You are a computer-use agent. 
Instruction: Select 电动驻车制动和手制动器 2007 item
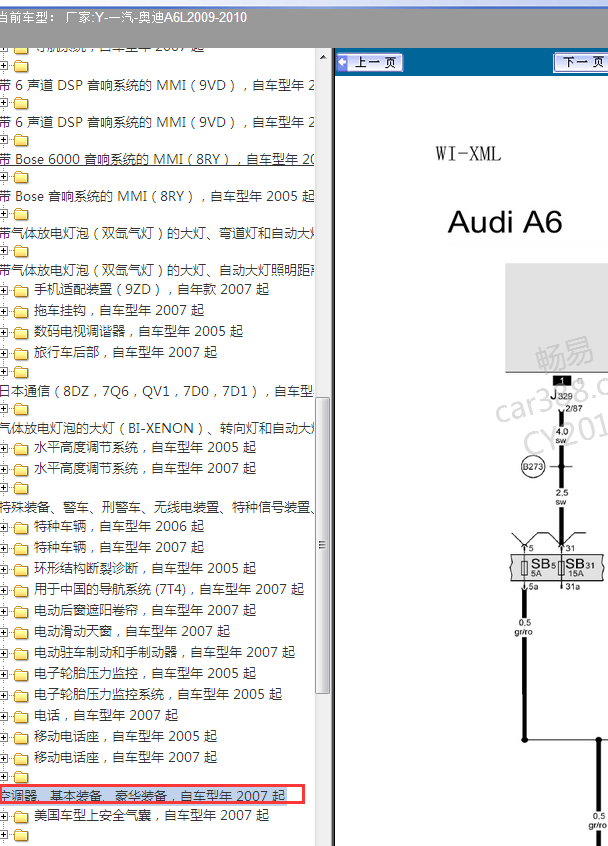(x=165, y=652)
